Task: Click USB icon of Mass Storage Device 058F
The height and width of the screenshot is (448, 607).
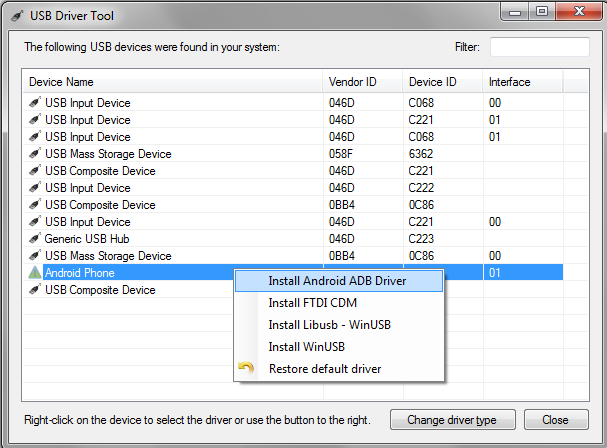Action: click(35, 154)
